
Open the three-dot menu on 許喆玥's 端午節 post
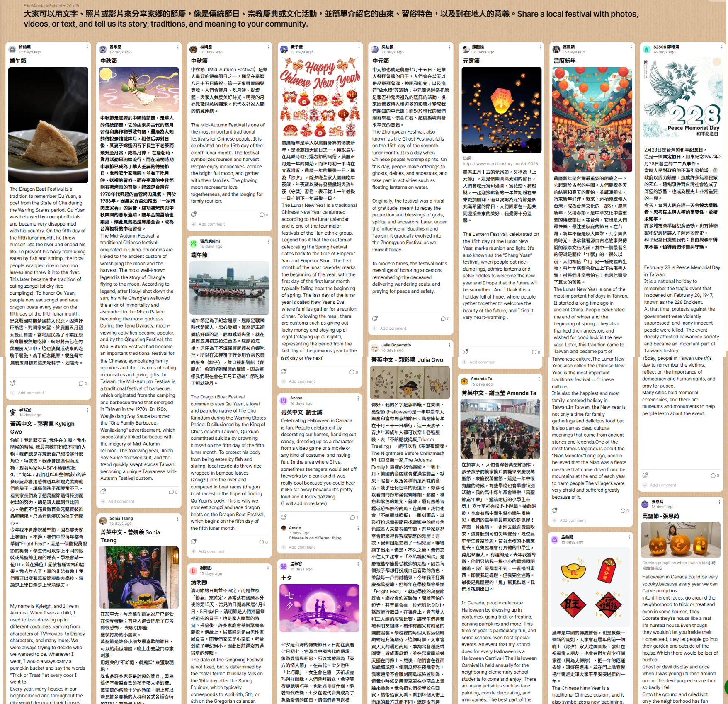tap(87, 48)
